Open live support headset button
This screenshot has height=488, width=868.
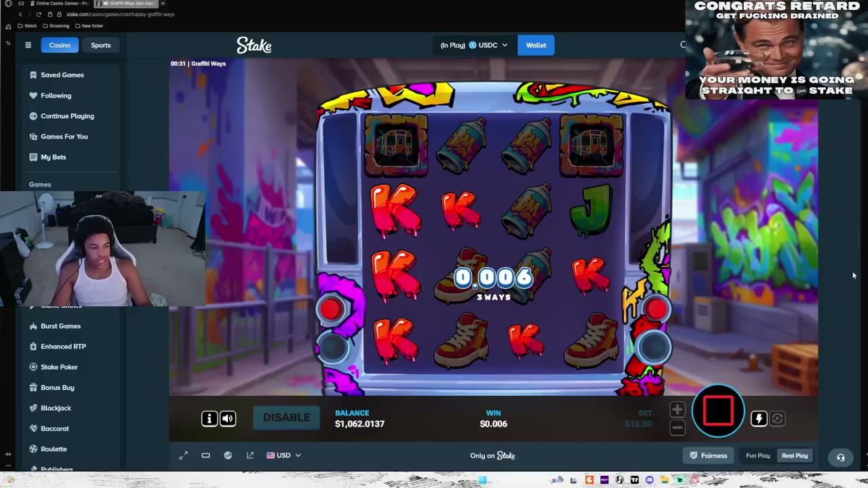point(840,457)
